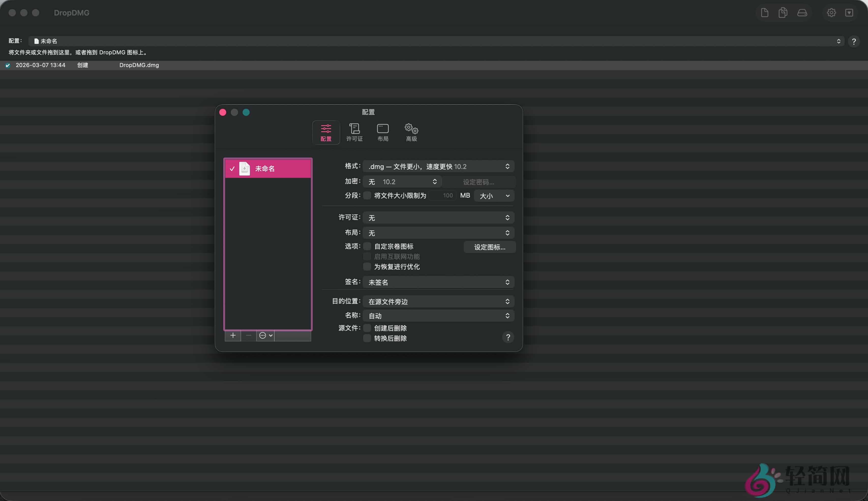Select the 配置 panel icon in the dialog

325,132
